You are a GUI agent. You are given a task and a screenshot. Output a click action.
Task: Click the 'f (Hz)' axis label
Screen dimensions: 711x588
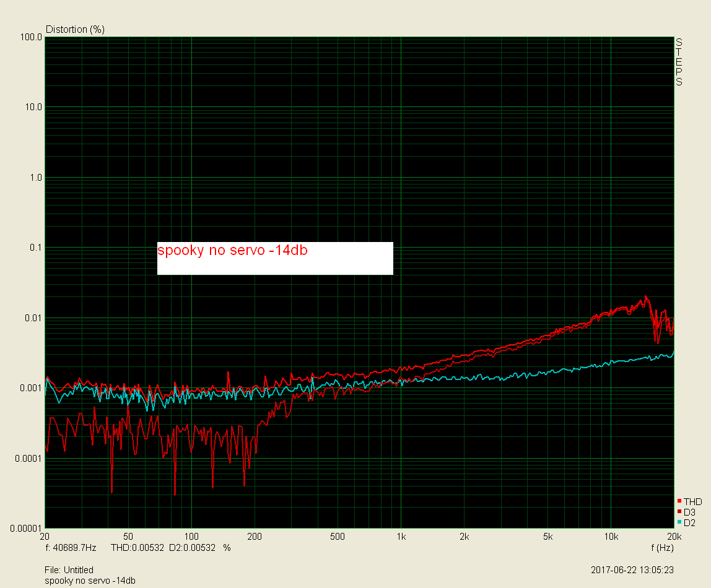pyautogui.click(x=663, y=548)
